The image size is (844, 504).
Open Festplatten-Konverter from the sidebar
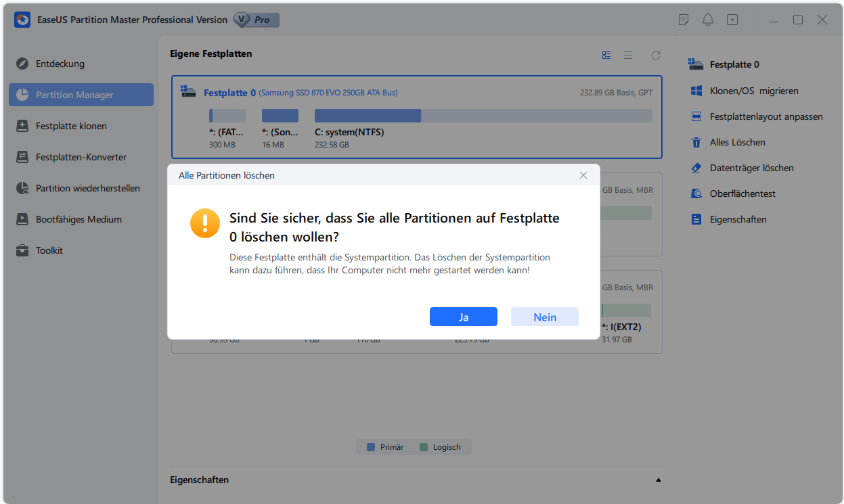coord(81,157)
